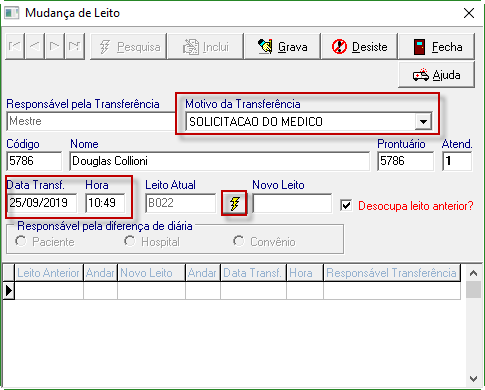Open Ajuda help button
Screen dimensions: 485x390
click(x=436, y=75)
